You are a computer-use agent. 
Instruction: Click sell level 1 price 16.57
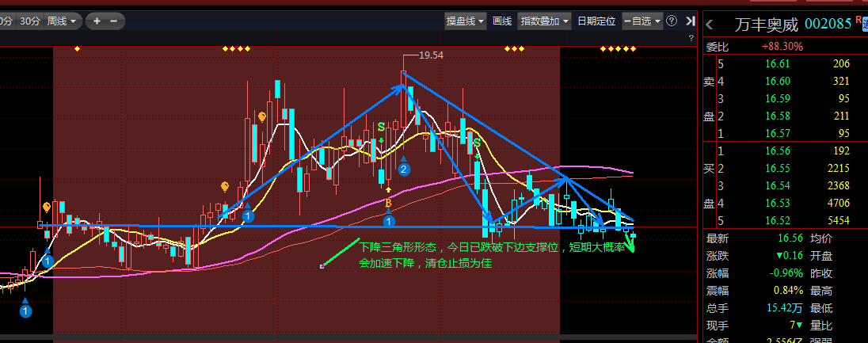tap(777, 133)
